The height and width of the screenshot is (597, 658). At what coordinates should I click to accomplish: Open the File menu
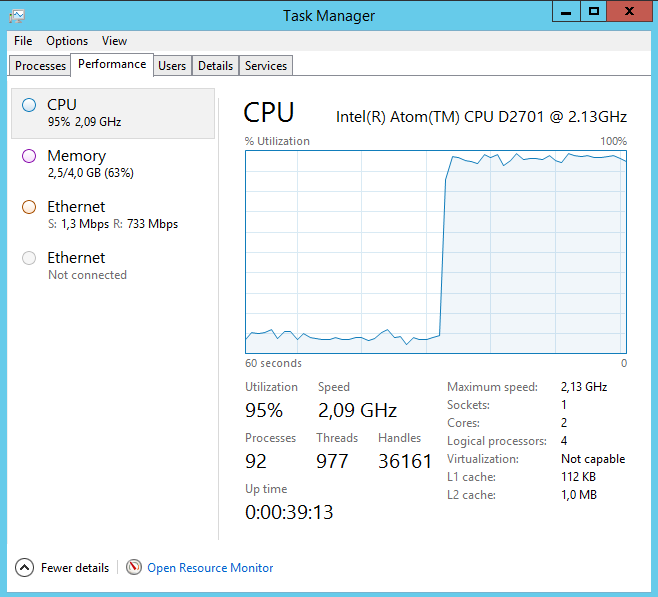(x=23, y=41)
